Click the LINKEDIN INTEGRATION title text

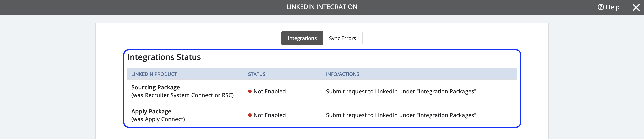322,7
